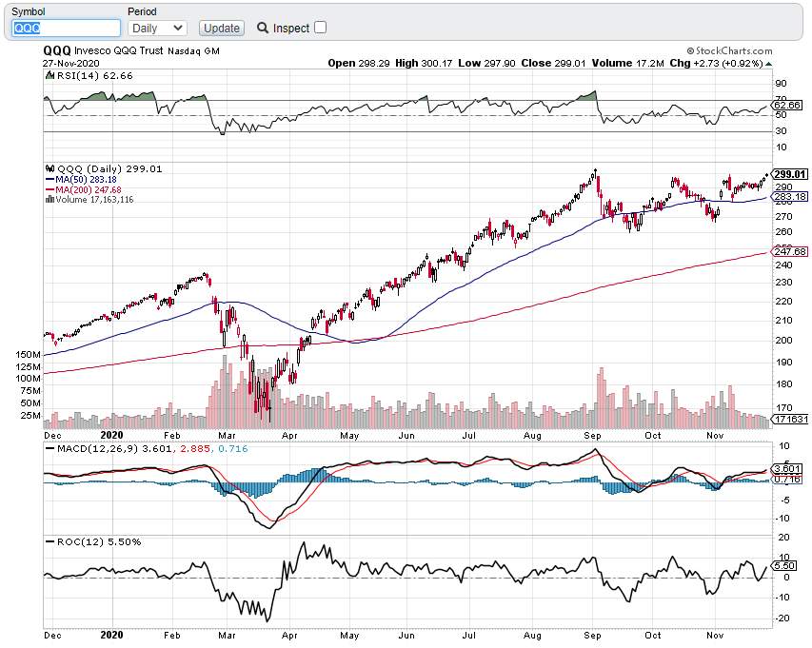Viewport: 812px width, 648px height.
Task: Enable the Inspect checkbox
Action: click(x=321, y=28)
